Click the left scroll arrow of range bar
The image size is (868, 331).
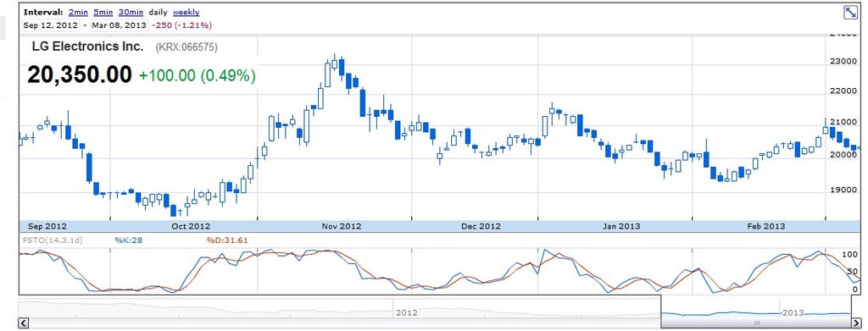click(24, 323)
